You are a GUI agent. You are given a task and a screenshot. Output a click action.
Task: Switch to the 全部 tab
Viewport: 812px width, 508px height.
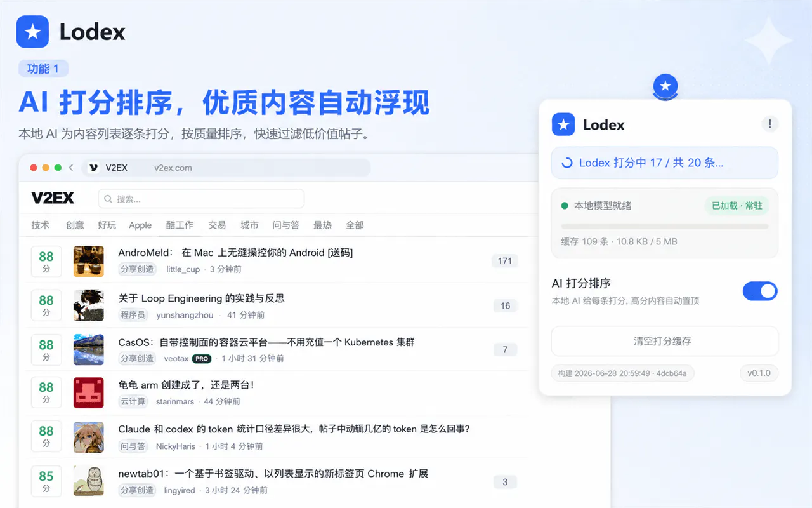[355, 225]
